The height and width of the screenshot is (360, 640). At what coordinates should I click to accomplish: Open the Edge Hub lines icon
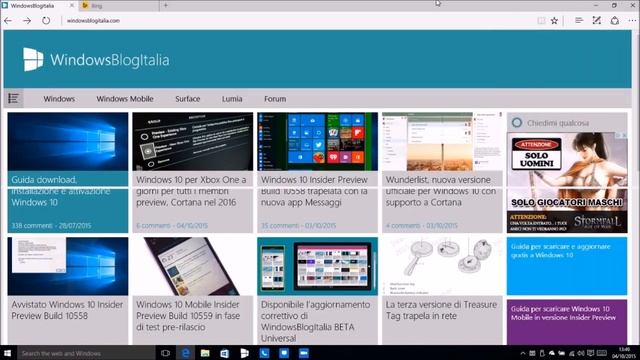579,20
